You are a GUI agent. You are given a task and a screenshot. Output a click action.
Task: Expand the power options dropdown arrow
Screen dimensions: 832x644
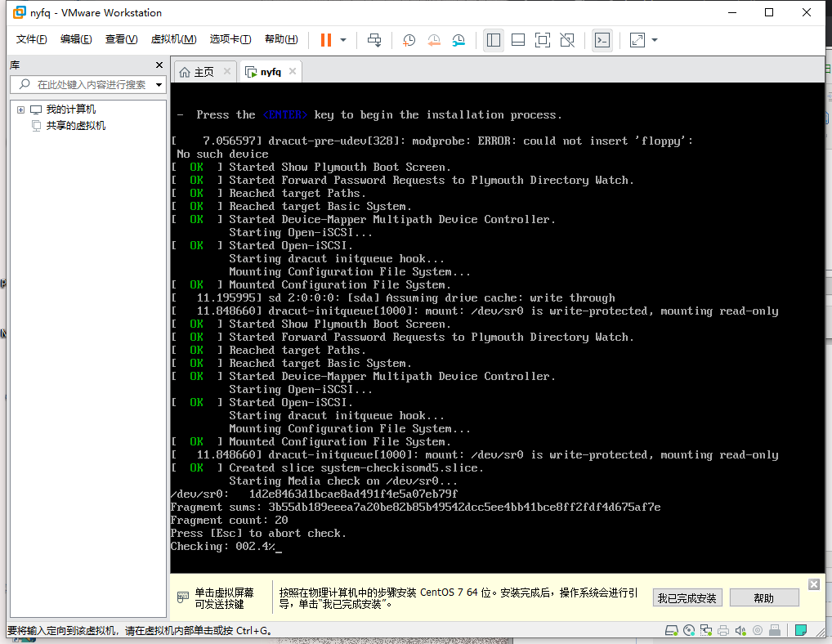(x=343, y=40)
